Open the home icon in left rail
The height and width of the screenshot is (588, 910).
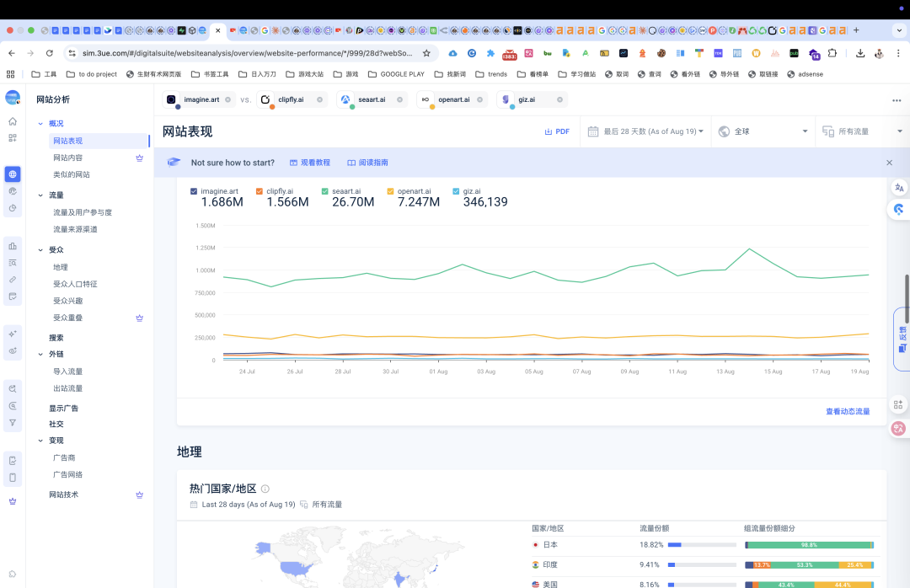pyautogui.click(x=13, y=121)
